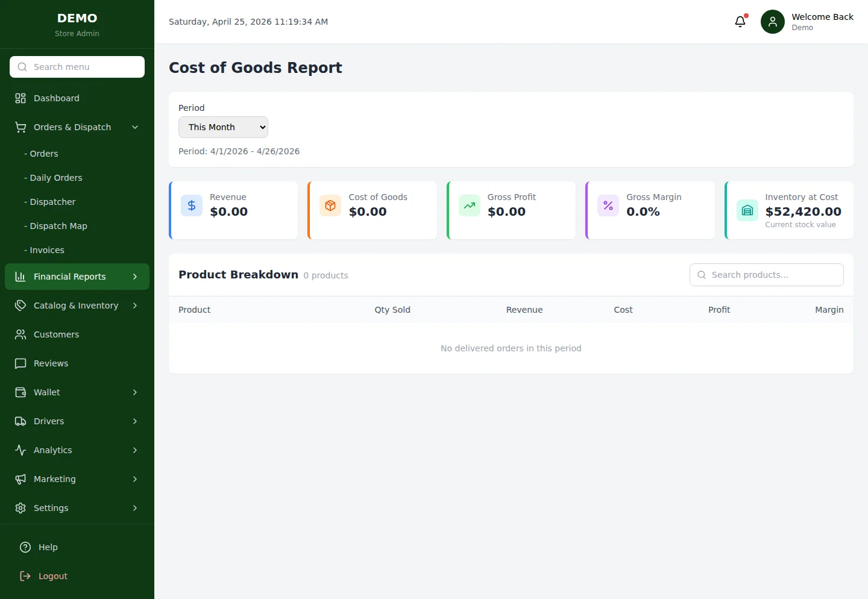Click the Search menu box
This screenshot has height=599, width=868.
pyautogui.click(x=77, y=67)
